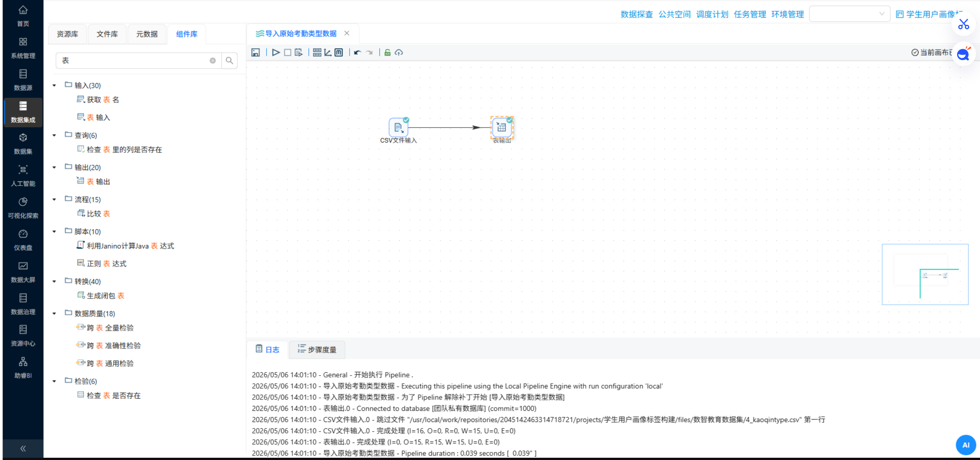Click the search magnifier button
Viewport: 980px width, 460px height.
229,60
